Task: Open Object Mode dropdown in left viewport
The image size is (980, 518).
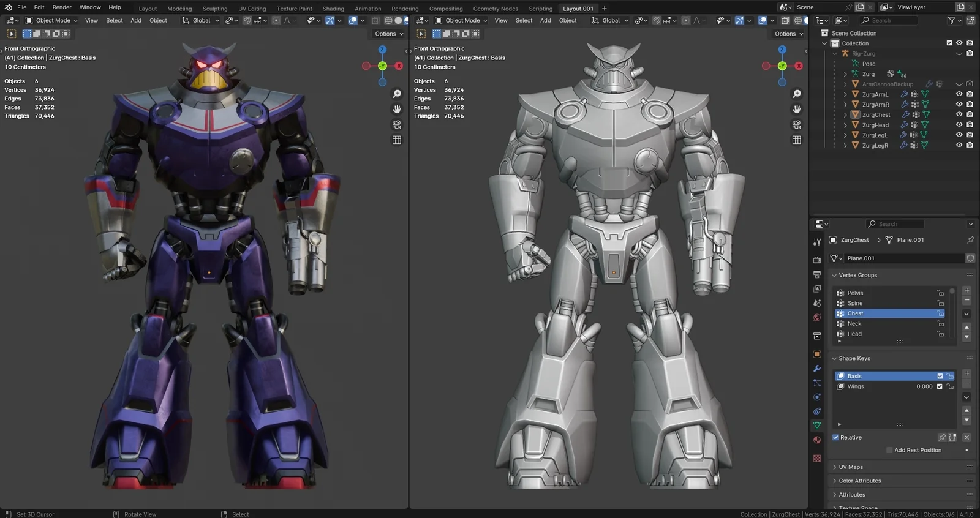Action: point(52,20)
